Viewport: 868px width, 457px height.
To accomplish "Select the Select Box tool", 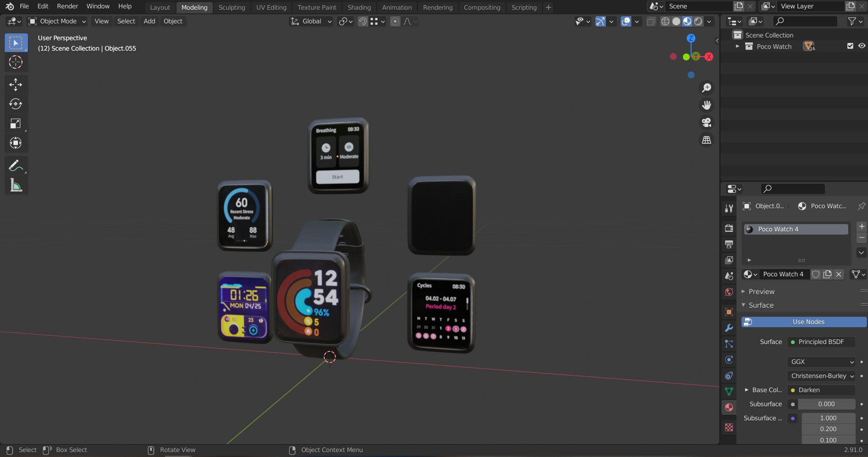I will click(16, 43).
